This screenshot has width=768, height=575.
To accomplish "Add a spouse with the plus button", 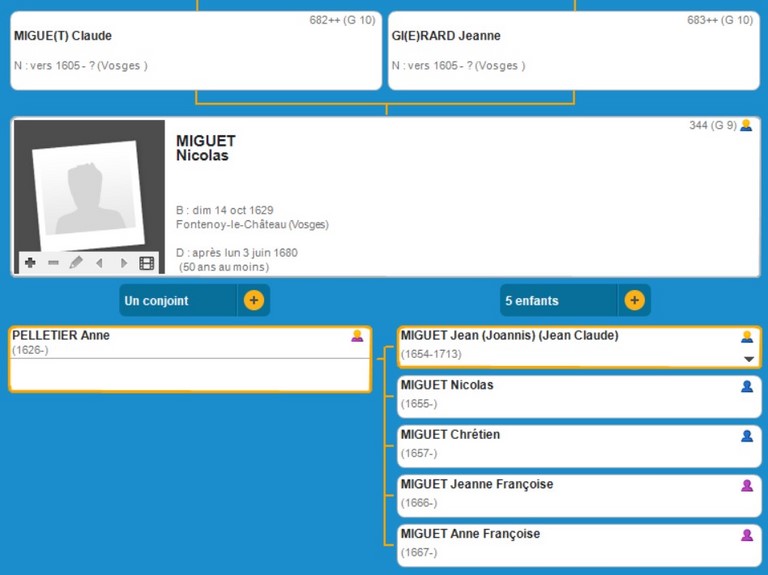I will 253,300.
